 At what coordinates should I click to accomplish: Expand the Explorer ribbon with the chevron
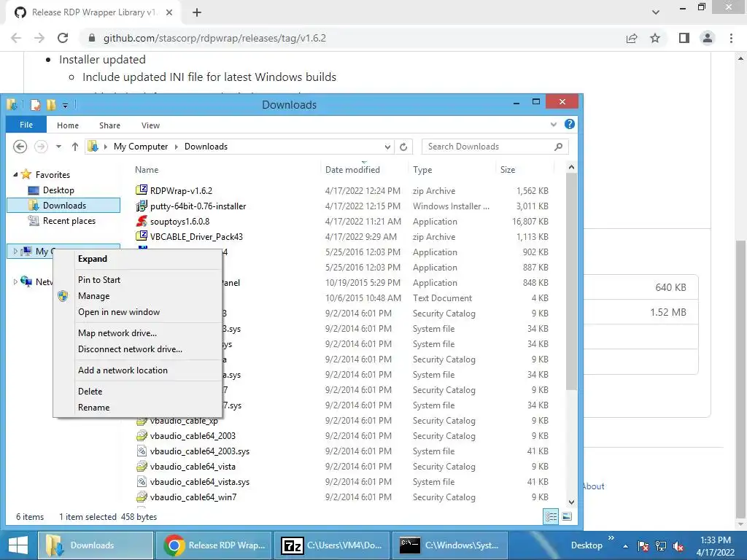(x=554, y=124)
